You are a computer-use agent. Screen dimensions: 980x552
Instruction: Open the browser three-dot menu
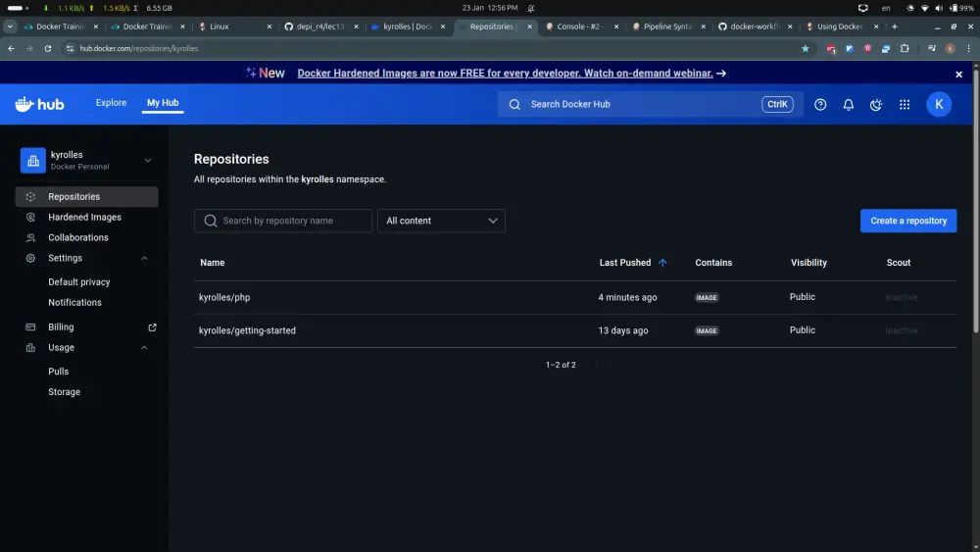tap(969, 48)
